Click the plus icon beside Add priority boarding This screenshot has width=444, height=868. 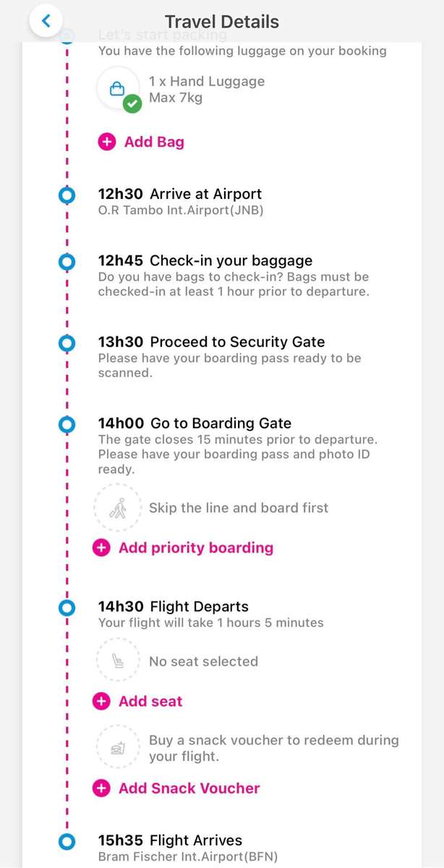pyautogui.click(x=101, y=548)
